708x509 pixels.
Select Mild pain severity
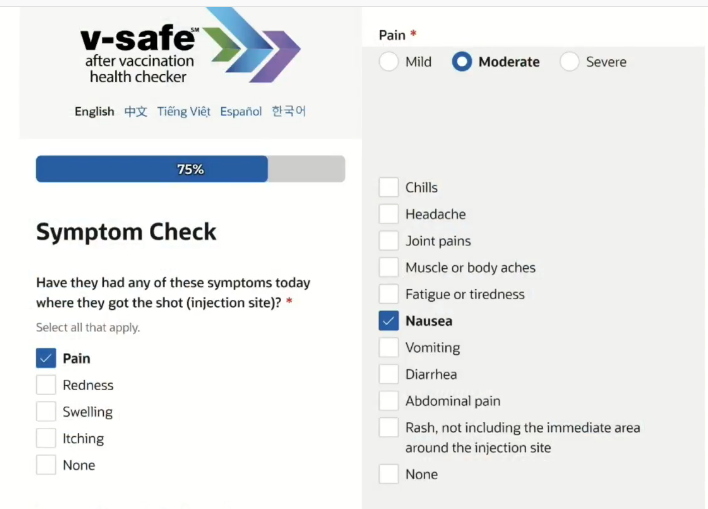[389, 62]
